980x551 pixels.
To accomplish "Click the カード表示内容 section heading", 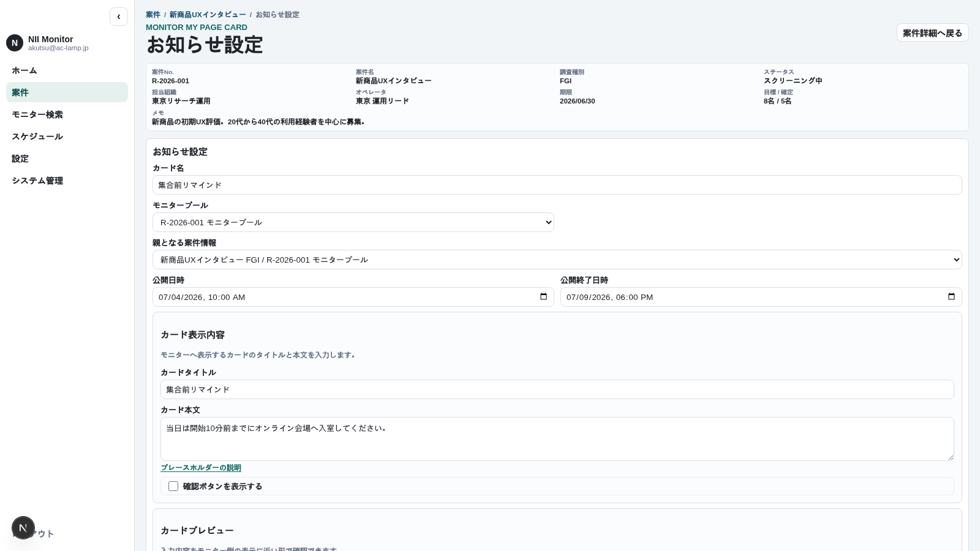I will pos(193,335).
